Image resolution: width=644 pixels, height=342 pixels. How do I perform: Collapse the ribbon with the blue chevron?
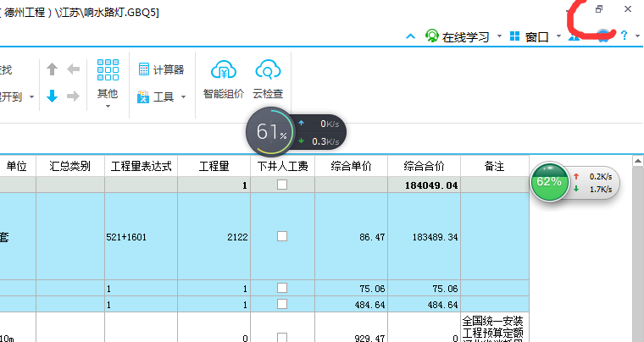click(x=410, y=36)
